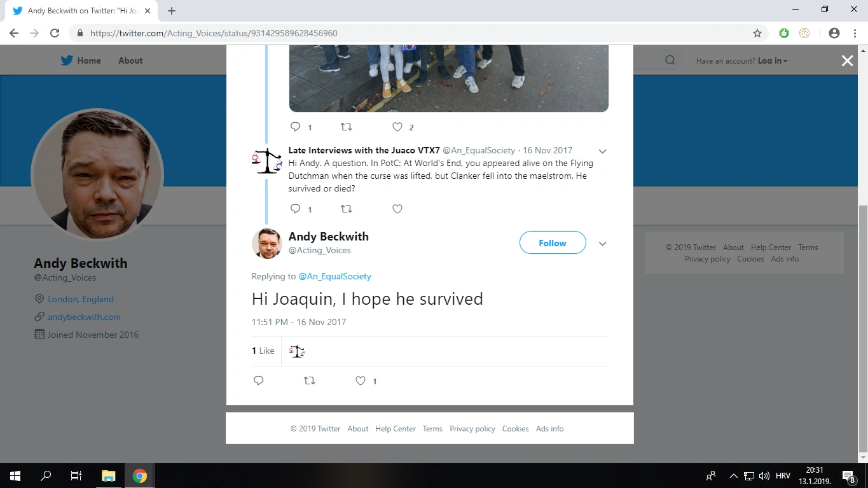Screen dimensions: 868x488
Task: Reply to the photo tweet with 1 reply
Action: click(x=295, y=127)
